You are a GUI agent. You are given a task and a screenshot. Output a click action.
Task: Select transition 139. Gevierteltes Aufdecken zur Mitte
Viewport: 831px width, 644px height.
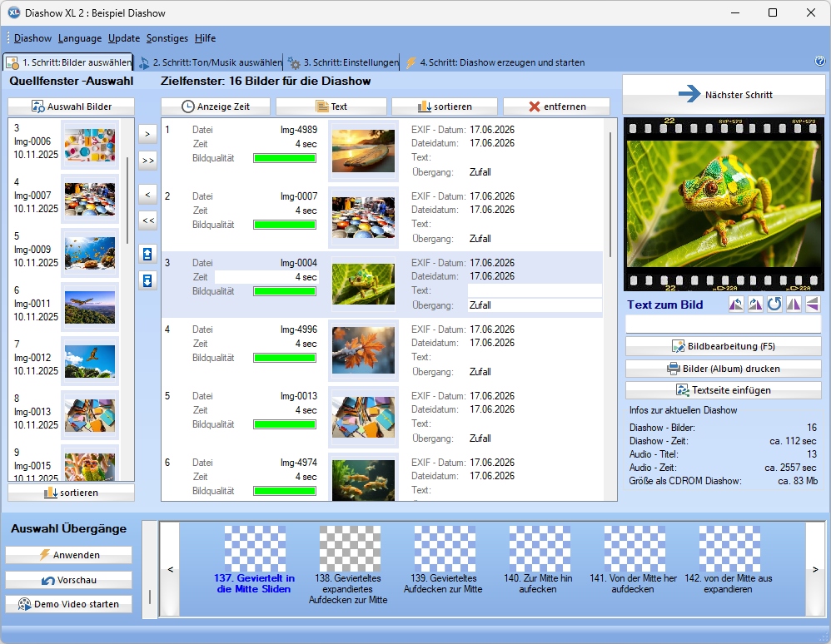(444, 559)
